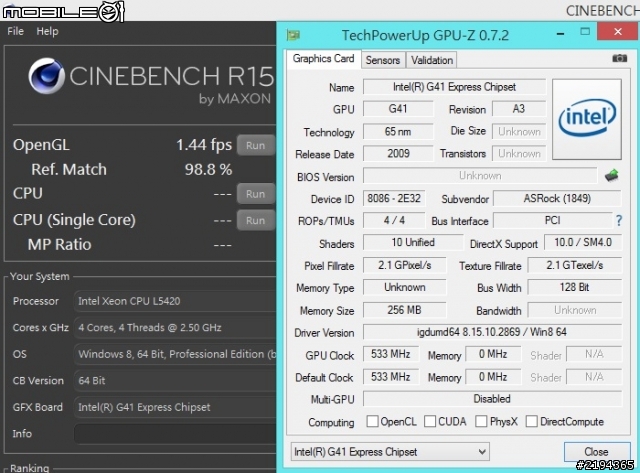Click the Cores x GHz field
Image resolution: width=640 pixels, height=473 pixels.
[x=175, y=328]
